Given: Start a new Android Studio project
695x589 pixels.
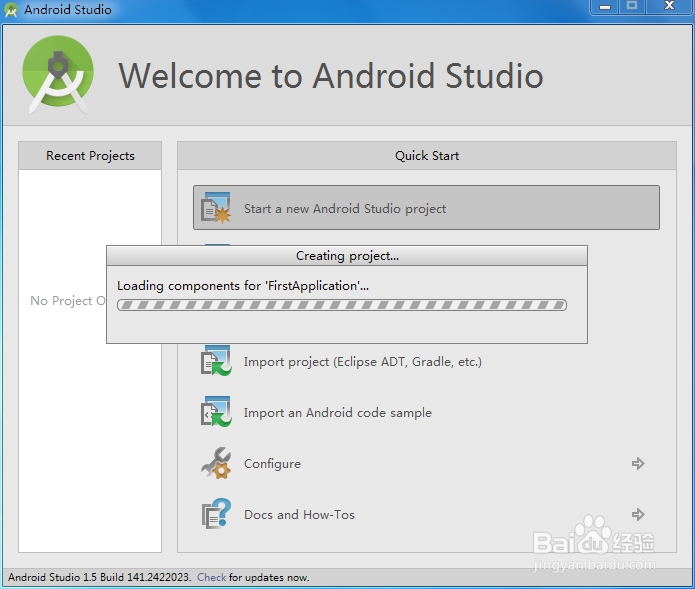Looking at the screenshot, I should click(426, 207).
